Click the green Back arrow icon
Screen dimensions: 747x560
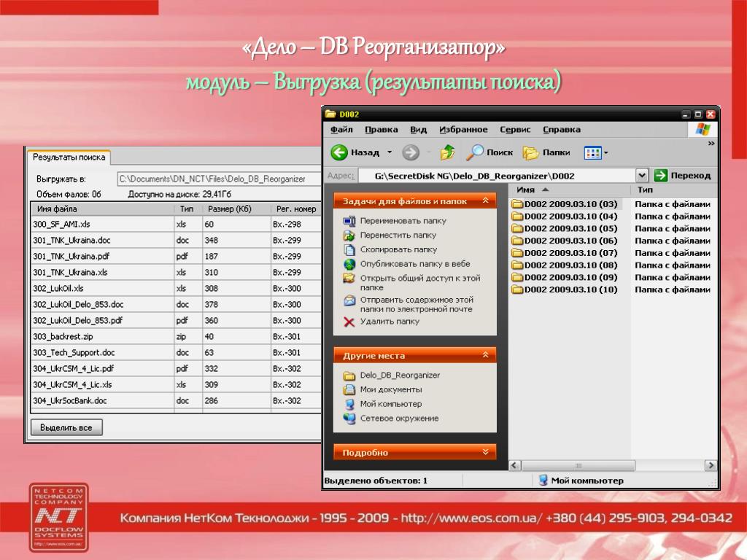pos(339,152)
